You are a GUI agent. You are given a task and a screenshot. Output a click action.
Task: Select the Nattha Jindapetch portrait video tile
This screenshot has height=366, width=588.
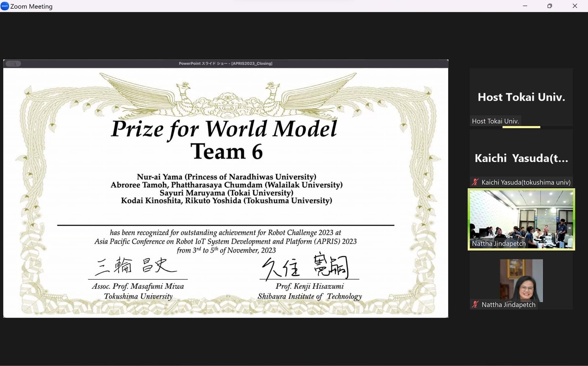pyautogui.click(x=521, y=280)
